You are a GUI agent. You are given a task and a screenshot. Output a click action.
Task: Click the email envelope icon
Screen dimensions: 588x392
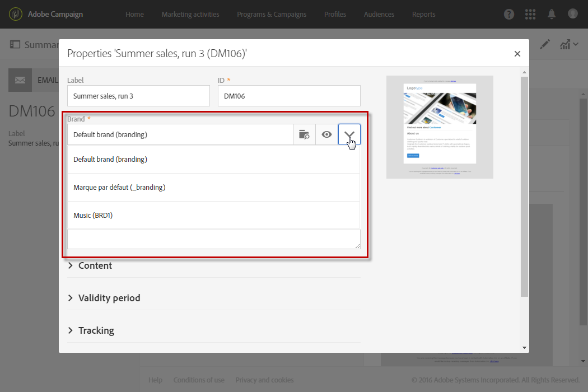point(20,80)
